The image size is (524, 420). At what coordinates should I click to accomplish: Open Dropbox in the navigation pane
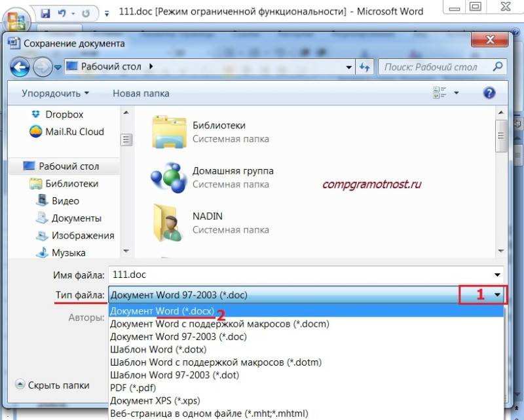[64, 114]
